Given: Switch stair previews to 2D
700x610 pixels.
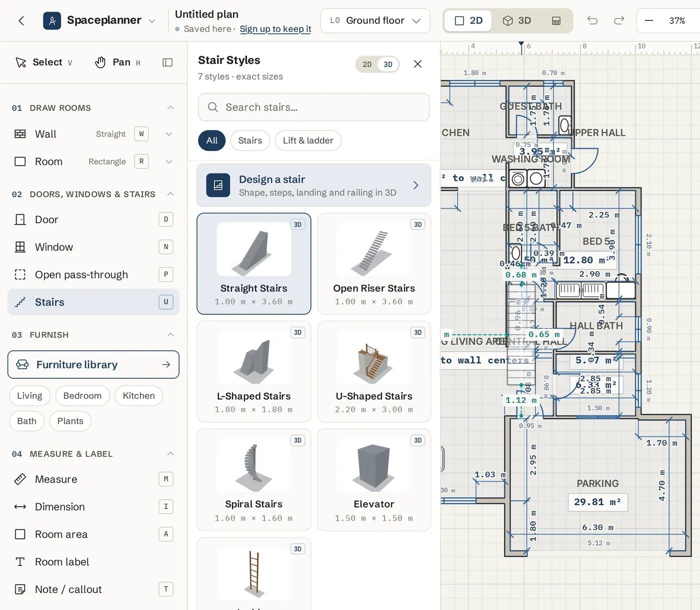Looking at the screenshot, I should click(x=367, y=64).
